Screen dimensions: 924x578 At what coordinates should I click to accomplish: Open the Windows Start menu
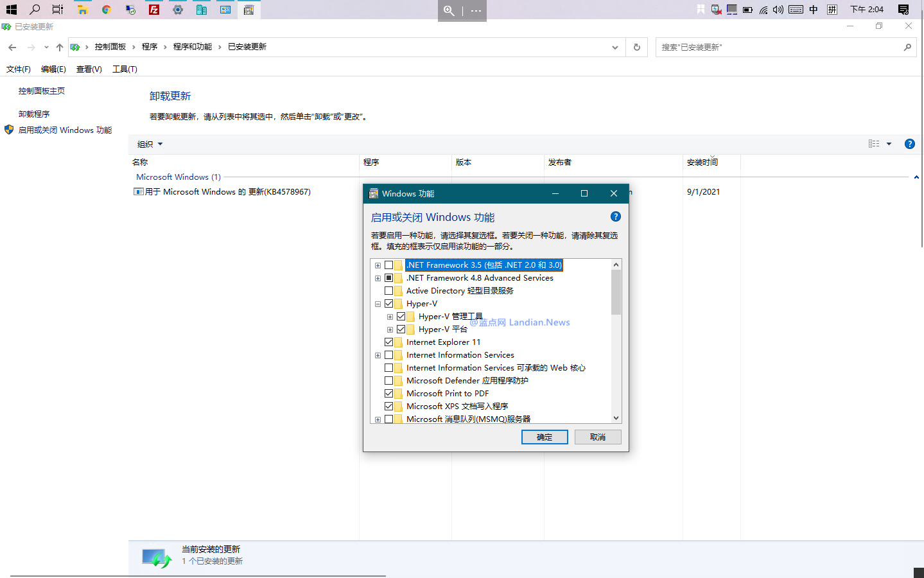[x=11, y=10]
